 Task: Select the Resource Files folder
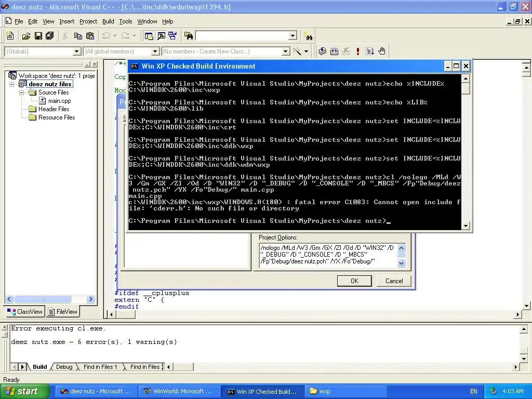point(57,117)
